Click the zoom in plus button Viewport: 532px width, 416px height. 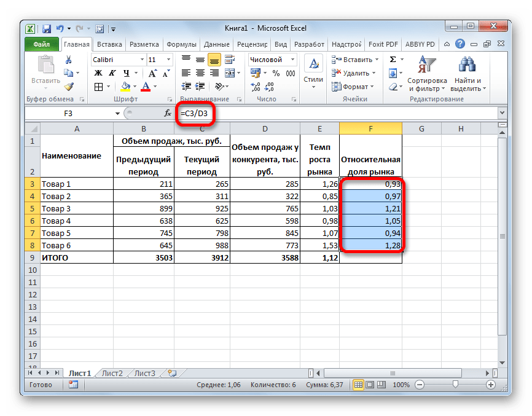491,385
